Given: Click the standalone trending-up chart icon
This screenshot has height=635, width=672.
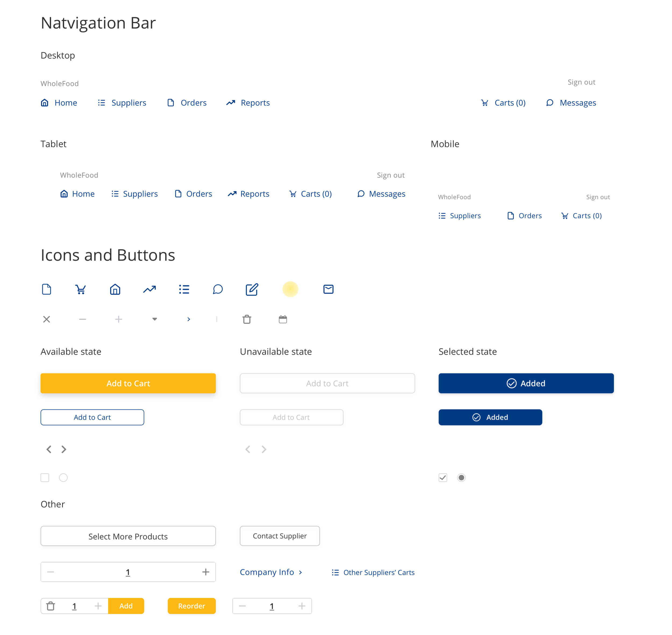Looking at the screenshot, I should [x=149, y=289].
